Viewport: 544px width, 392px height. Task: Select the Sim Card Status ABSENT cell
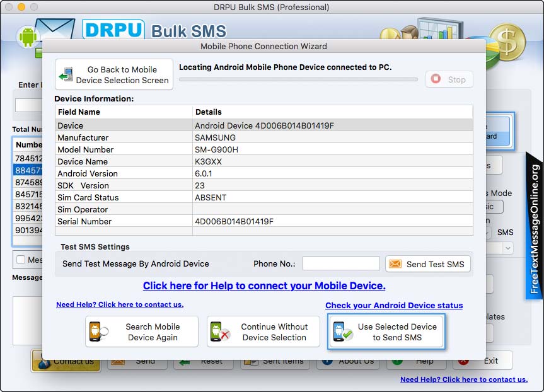tap(332, 197)
